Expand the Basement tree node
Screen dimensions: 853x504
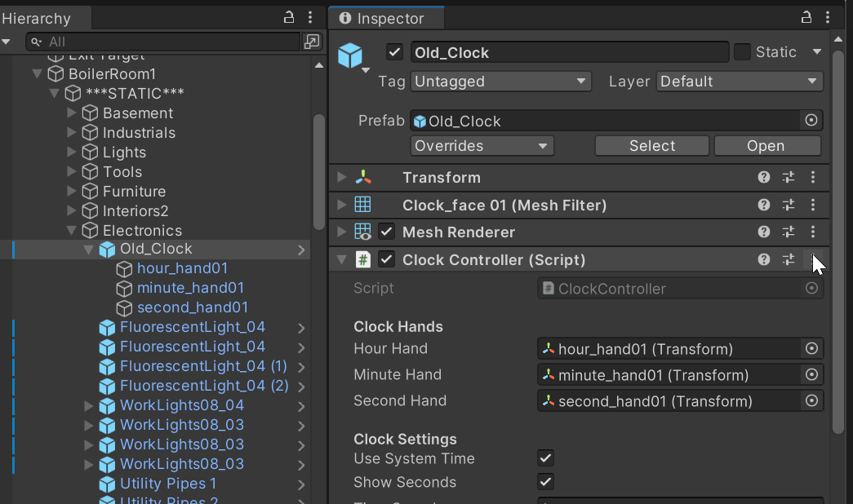(71, 113)
